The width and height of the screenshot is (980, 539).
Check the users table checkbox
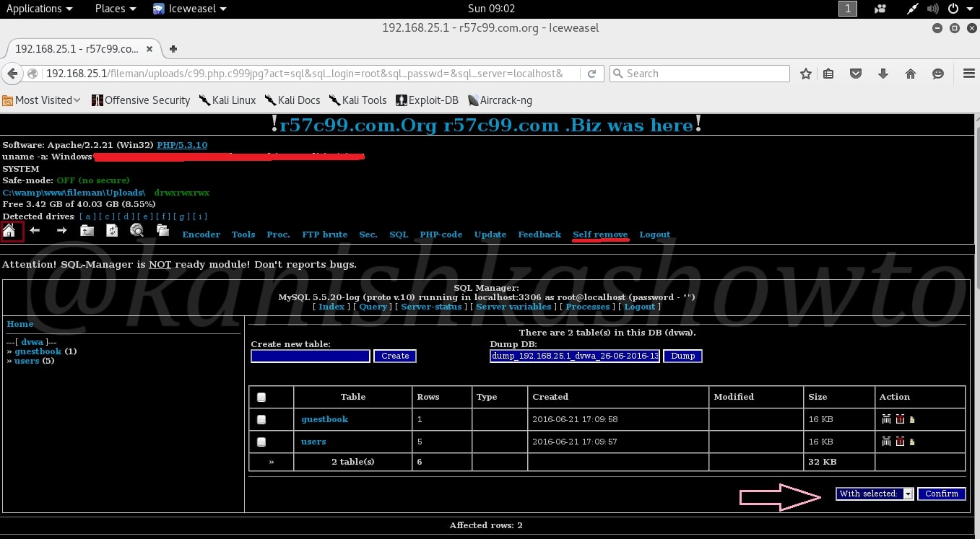261,442
